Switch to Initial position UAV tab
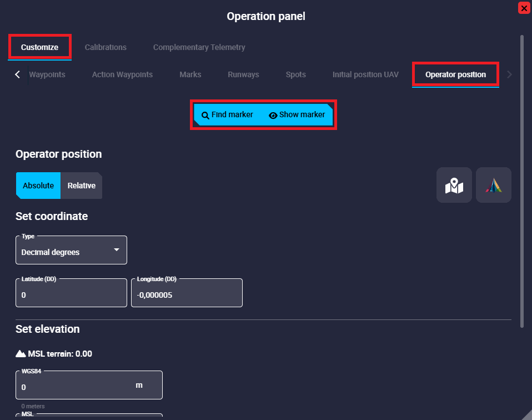 [x=365, y=74]
